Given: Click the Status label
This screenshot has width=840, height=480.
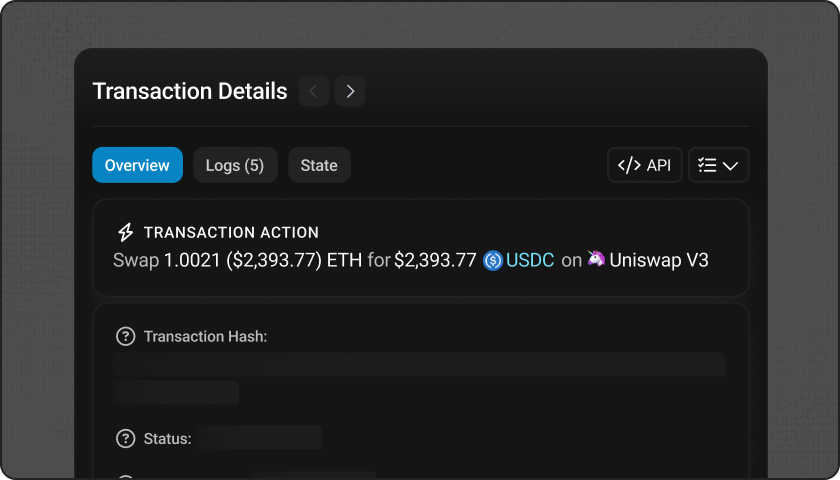Looking at the screenshot, I should pos(168,439).
